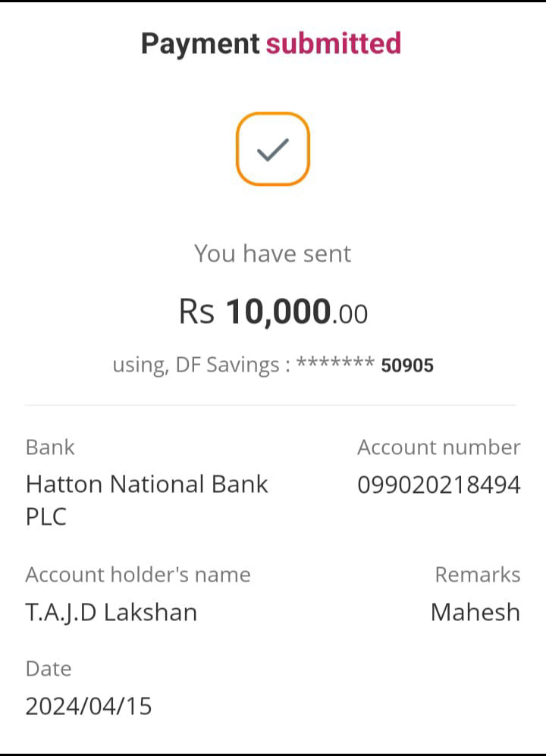The height and width of the screenshot is (756, 546).
Task: Click the "Payment submitted" heading
Action: click(271, 43)
